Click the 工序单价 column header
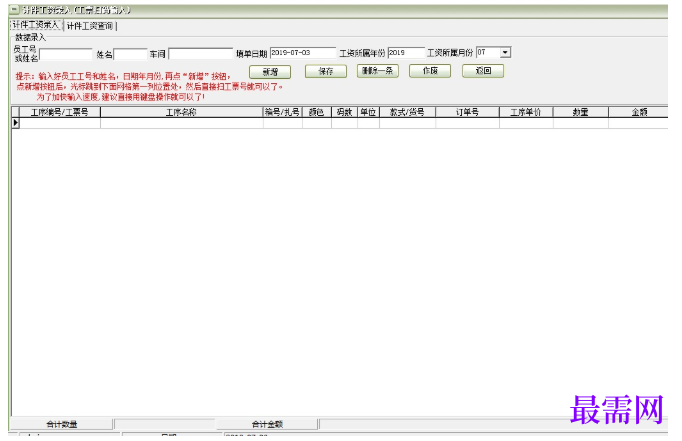682x441 pixels. (526, 112)
